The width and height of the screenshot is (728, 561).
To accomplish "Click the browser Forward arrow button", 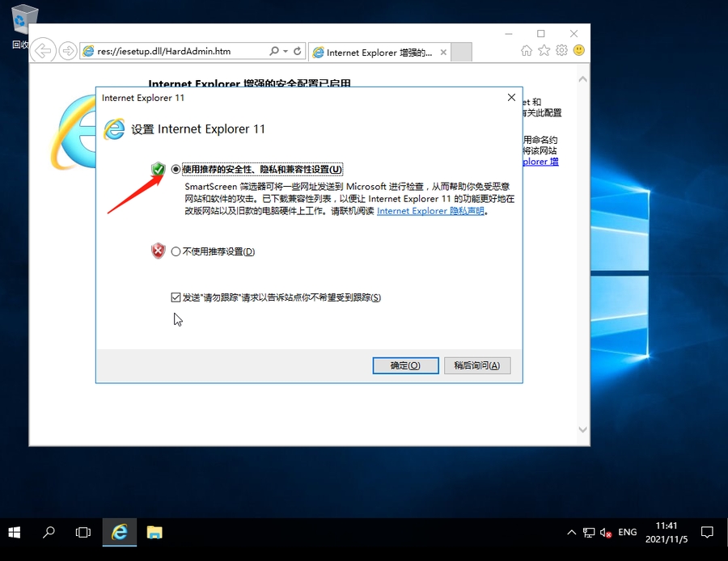I will coord(68,51).
